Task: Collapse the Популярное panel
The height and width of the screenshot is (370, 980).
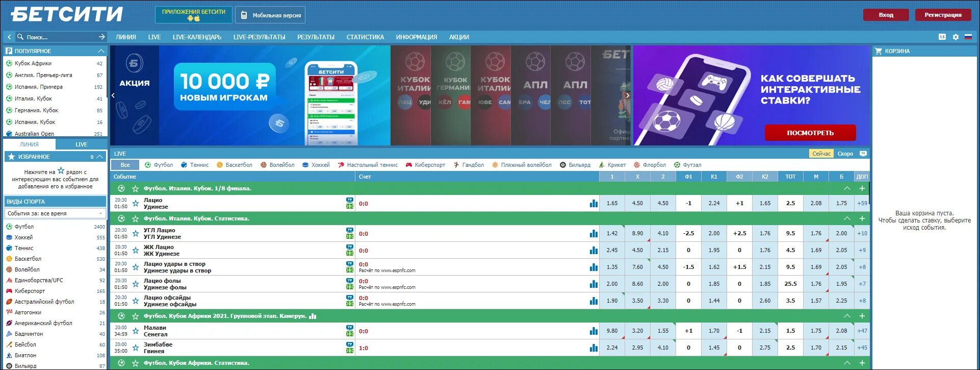Action: (x=101, y=51)
